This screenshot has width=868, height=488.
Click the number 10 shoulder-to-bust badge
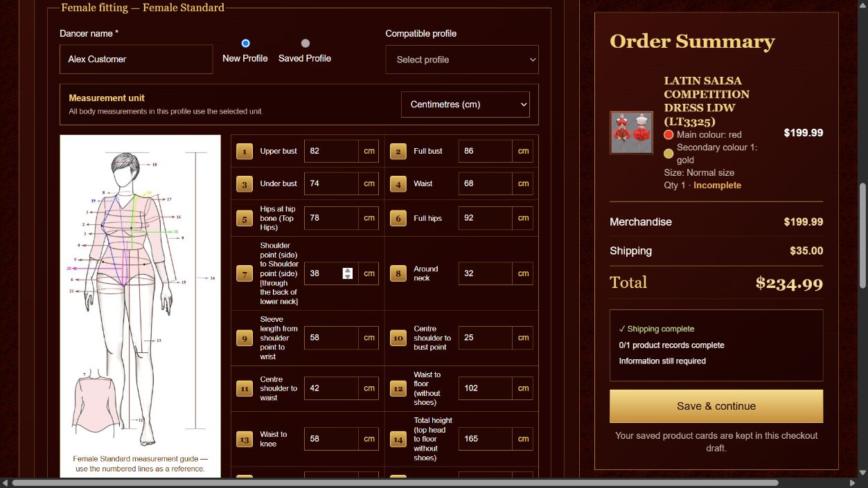coord(398,338)
